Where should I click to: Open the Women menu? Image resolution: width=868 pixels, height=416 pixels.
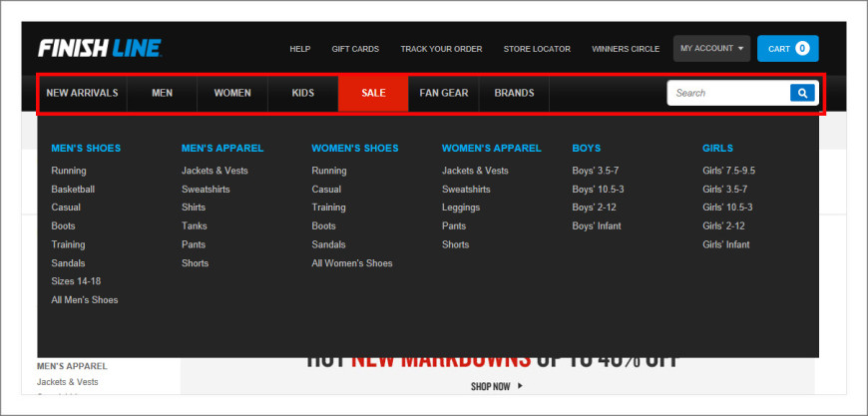232,93
